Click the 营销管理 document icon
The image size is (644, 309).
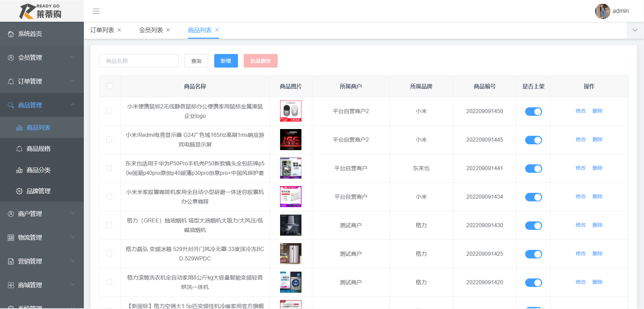point(11,261)
